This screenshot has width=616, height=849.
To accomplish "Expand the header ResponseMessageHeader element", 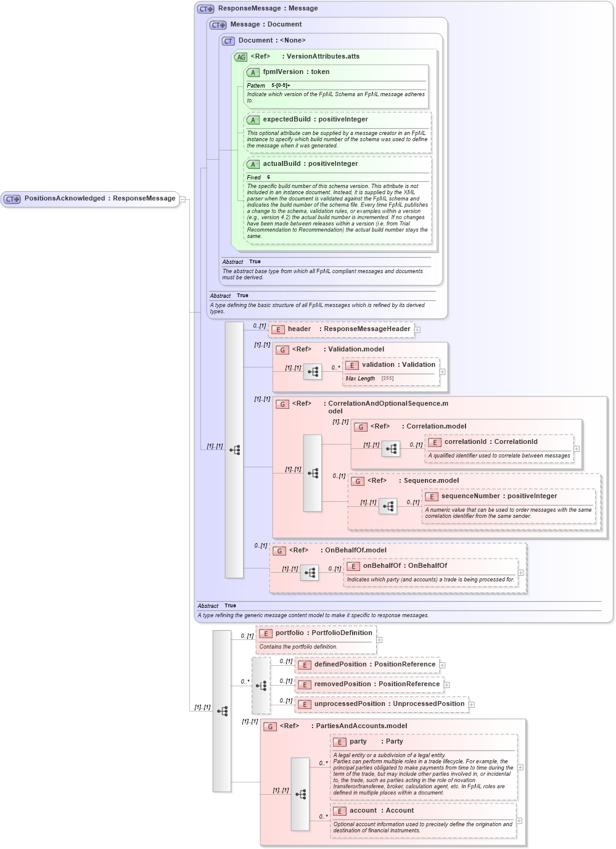I will [417, 330].
